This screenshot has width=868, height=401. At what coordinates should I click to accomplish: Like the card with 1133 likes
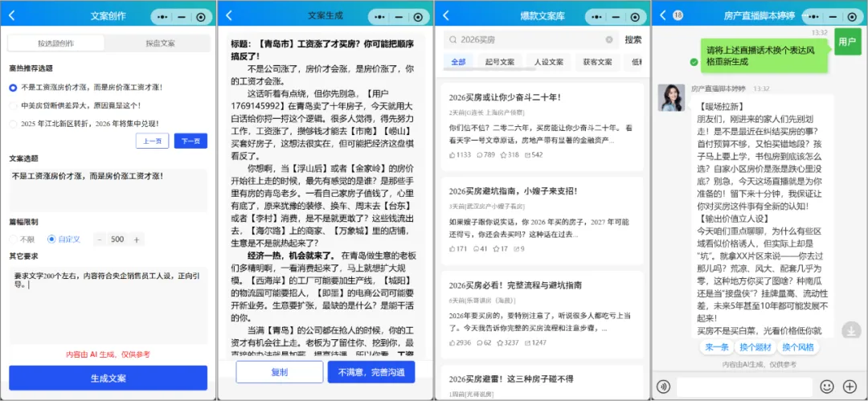coord(452,154)
